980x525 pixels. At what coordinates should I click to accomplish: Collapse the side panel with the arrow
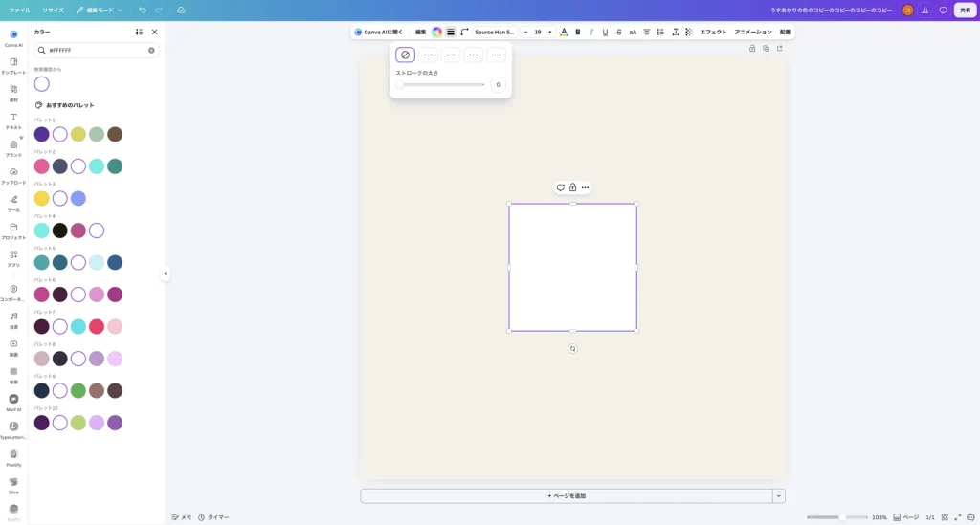pyautogui.click(x=165, y=273)
